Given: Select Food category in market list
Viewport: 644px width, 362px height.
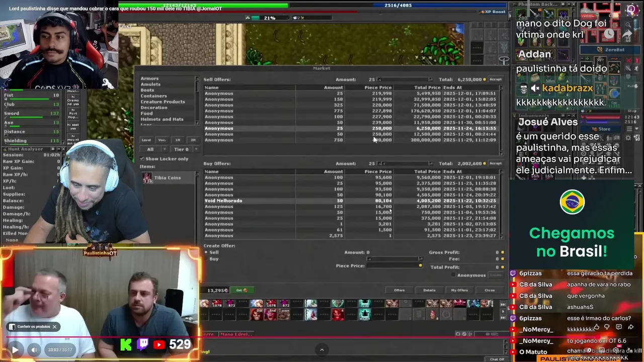Looking at the screenshot, I should click(146, 114).
